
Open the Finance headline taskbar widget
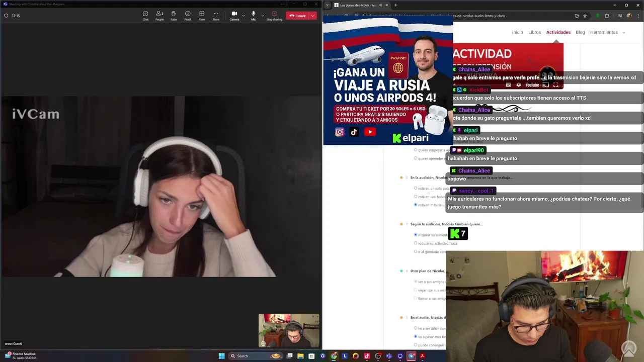pyautogui.click(x=21, y=355)
